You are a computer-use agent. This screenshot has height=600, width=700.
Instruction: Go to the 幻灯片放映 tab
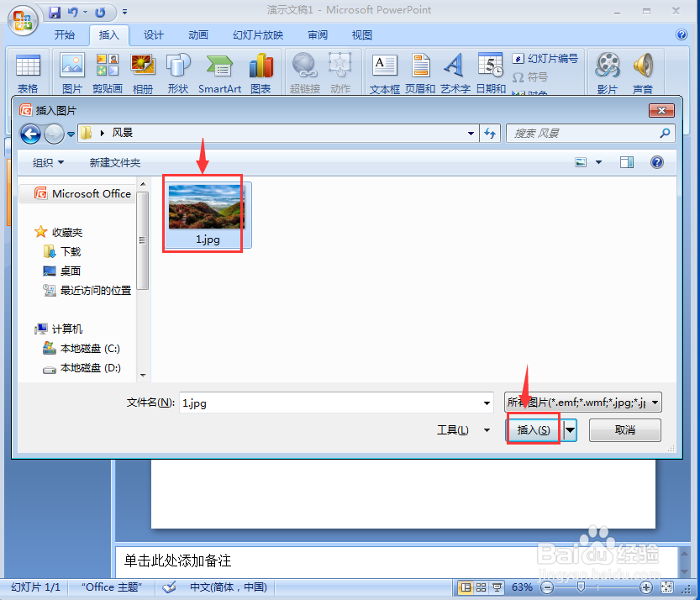click(258, 34)
